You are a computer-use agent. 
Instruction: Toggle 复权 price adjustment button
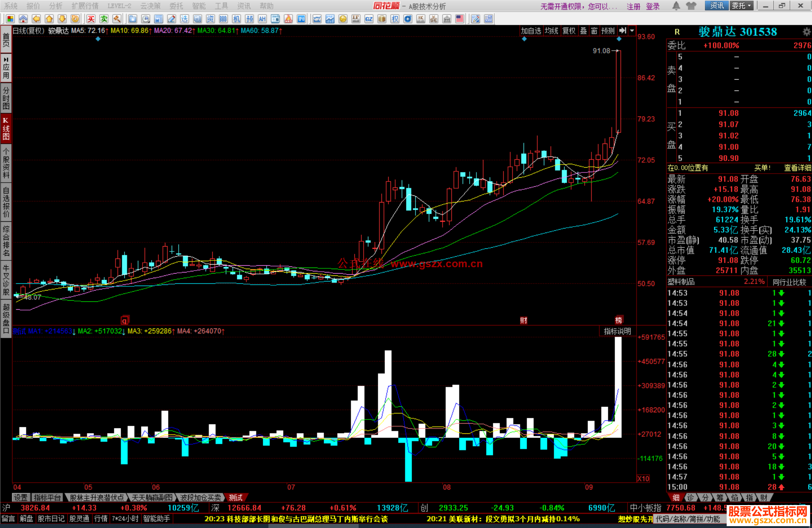[x=569, y=31]
